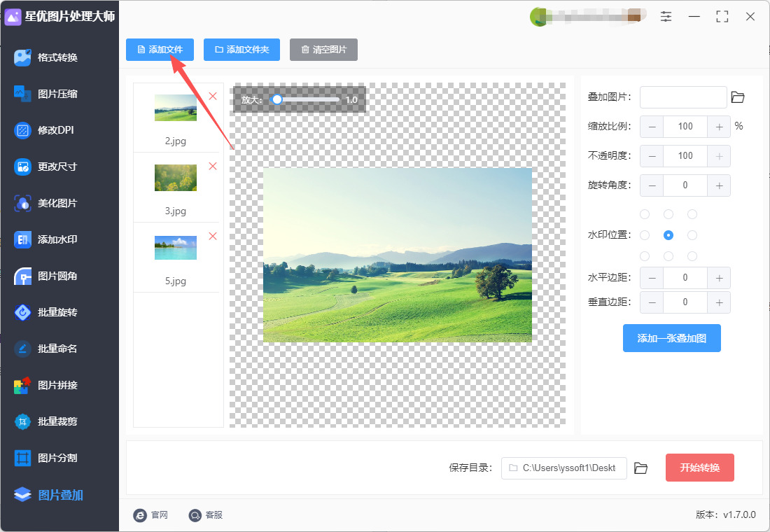Open the 图片拼接 image stitching tool
Screen dimensions: 770x532
point(46,385)
